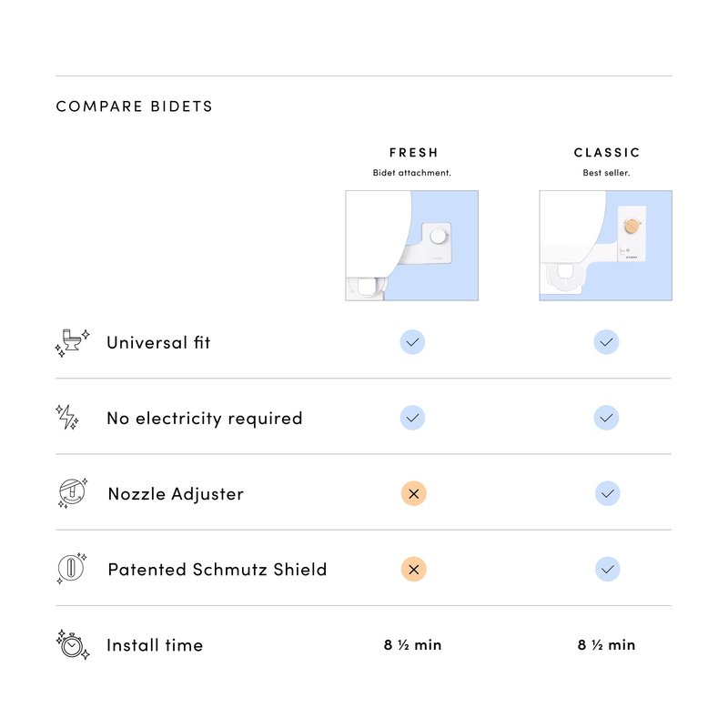Screen dimensions: 728x728
Task: Click the Fresh Universal fit checkmark
Action: coord(412,342)
